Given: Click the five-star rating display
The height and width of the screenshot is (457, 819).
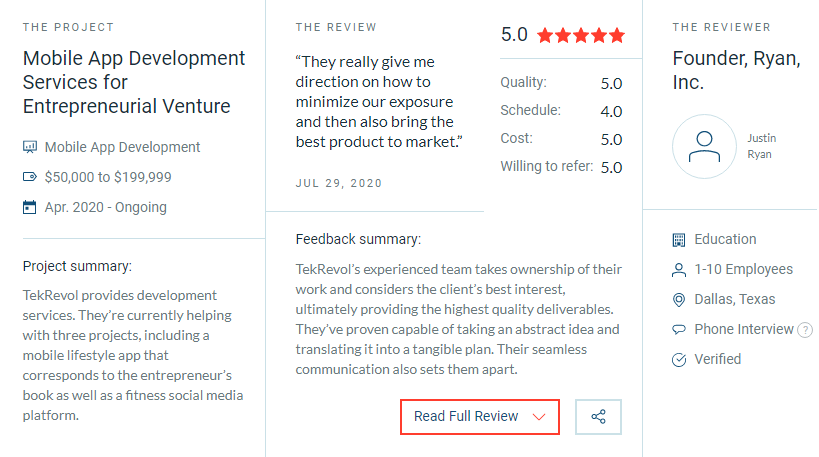Looking at the screenshot, I should pyautogui.click(x=580, y=36).
